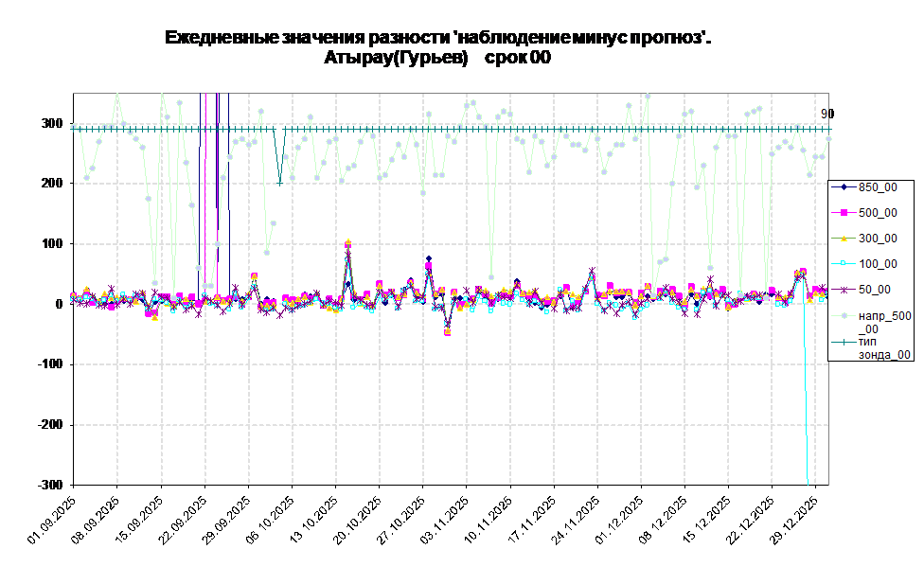The width and height of the screenshot is (924, 567).
Task: Select the 100_00 cyan square legend key
Action: (x=844, y=264)
